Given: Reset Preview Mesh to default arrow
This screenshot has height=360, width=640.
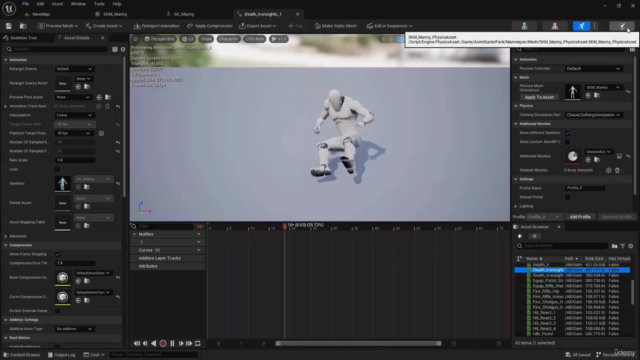Looking at the screenshot, I should point(628,92).
